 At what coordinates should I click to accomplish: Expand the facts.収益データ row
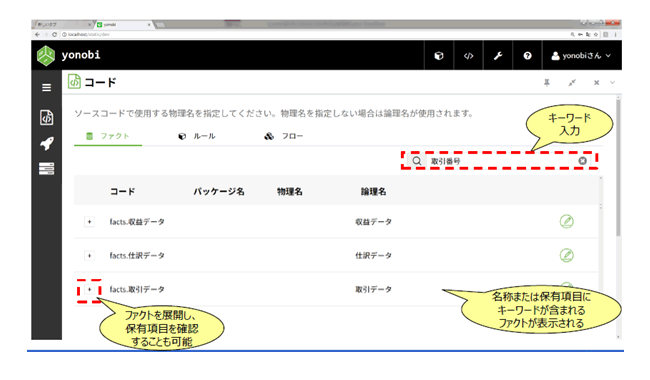(x=89, y=222)
